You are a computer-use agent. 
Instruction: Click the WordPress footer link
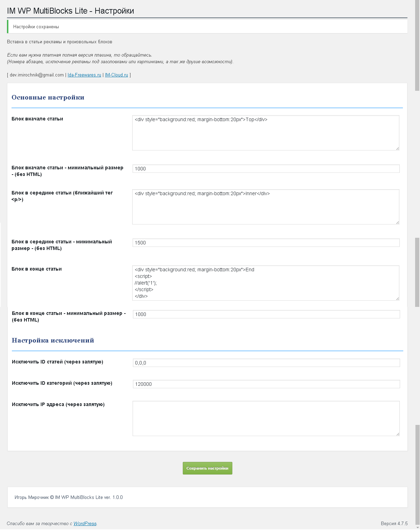[x=85, y=523]
